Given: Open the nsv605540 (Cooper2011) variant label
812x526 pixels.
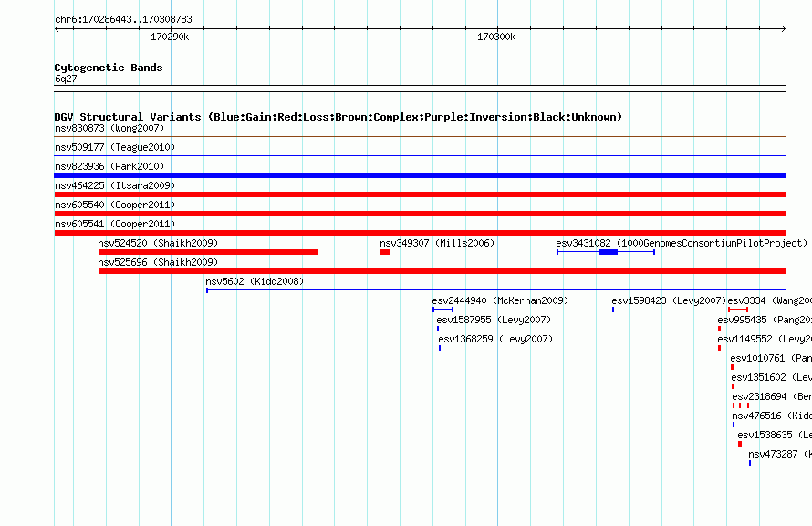Looking at the screenshot, I should 115,205.
